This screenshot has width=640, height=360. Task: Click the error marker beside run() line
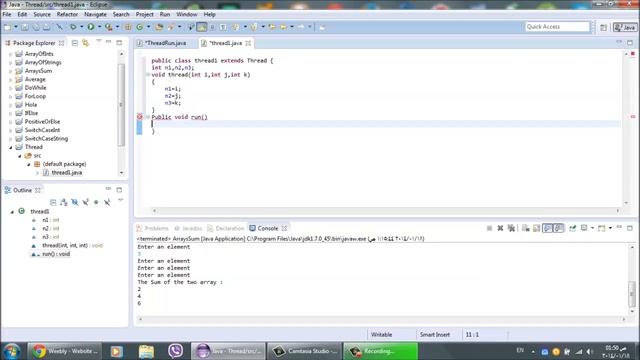click(140, 117)
